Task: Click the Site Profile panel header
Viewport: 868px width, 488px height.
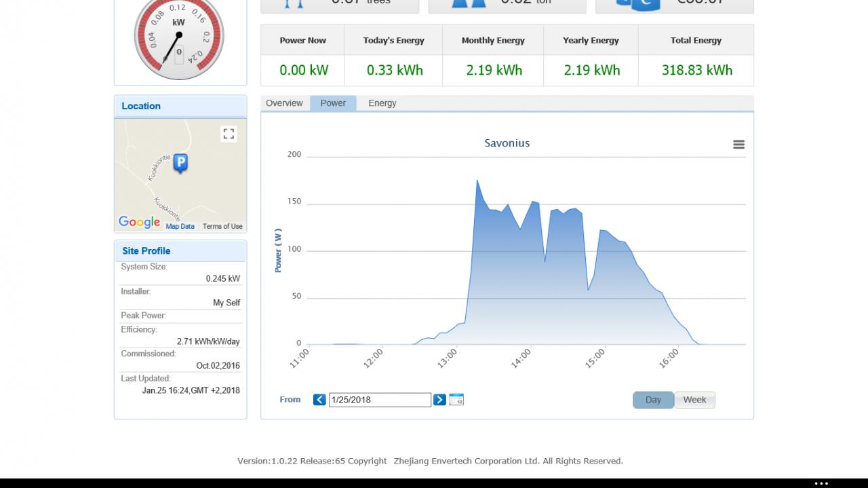Action: [180, 250]
